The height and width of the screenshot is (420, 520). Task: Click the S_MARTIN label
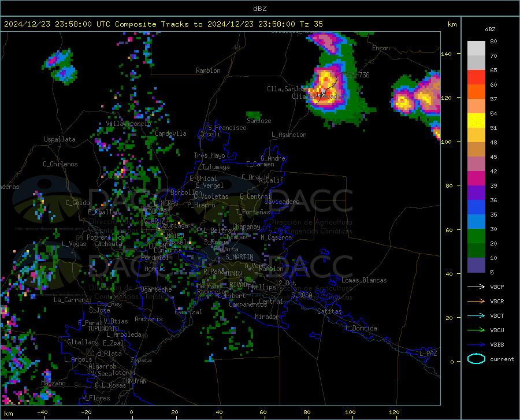coord(239,257)
